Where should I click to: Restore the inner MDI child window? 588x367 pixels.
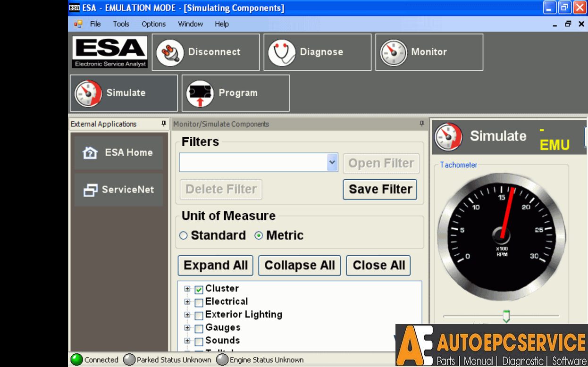pos(568,24)
